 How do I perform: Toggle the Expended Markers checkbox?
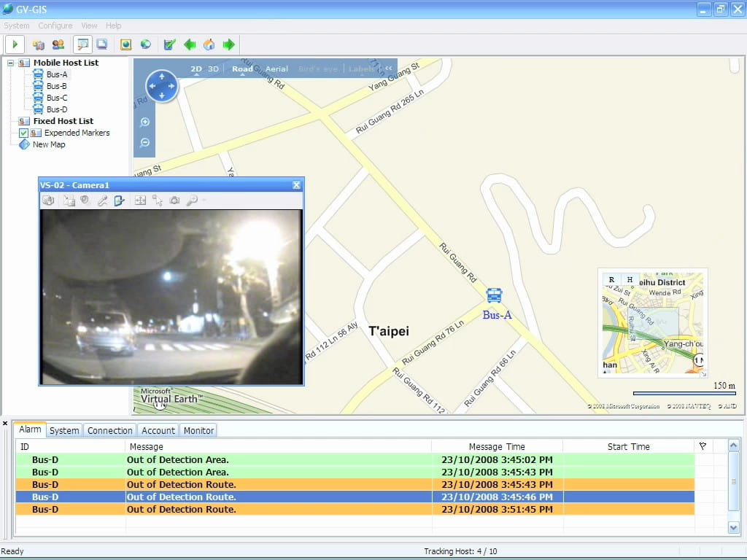(23, 133)
